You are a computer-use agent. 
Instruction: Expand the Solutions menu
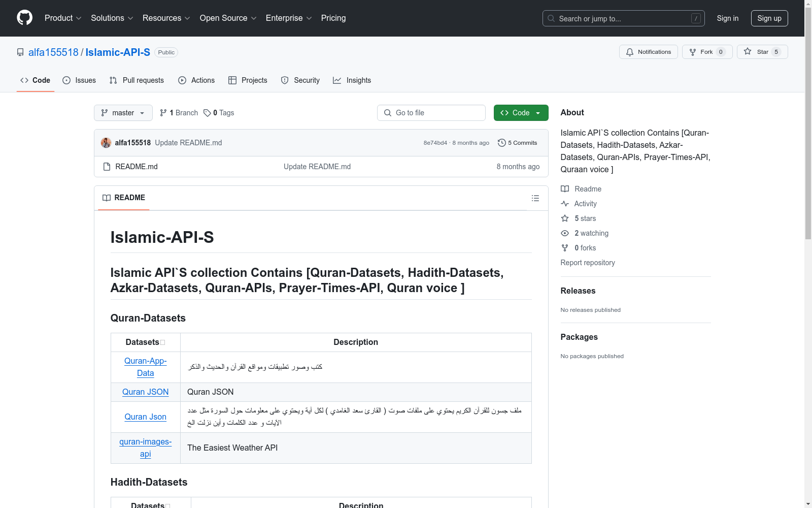tap(112, 18)
